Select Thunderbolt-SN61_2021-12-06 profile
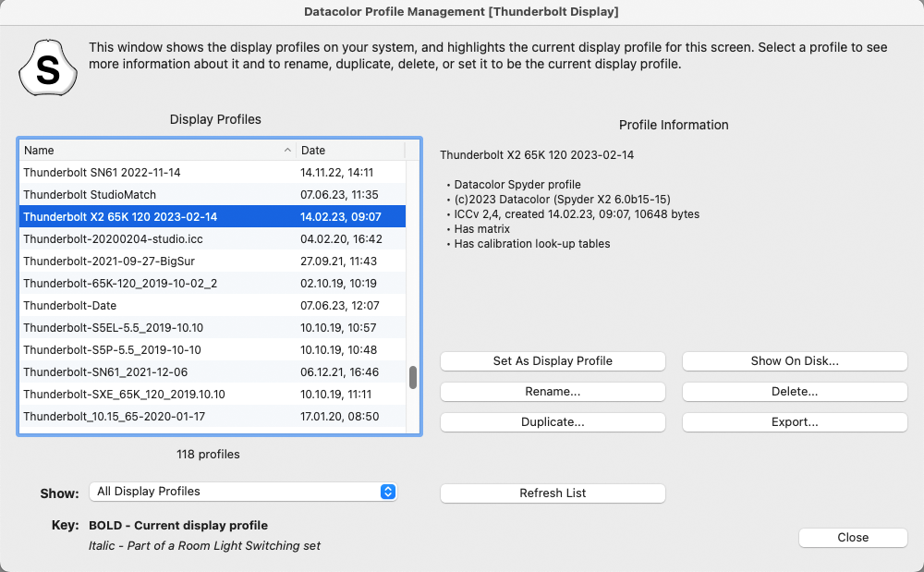 213,372
